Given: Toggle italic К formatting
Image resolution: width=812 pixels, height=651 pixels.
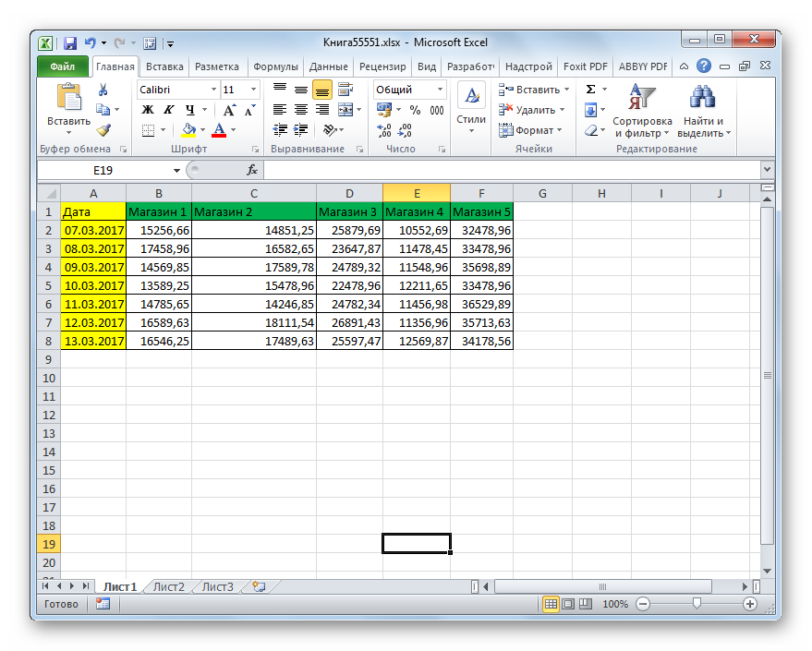Looking at the screenshot, I should tap(169, 110).
